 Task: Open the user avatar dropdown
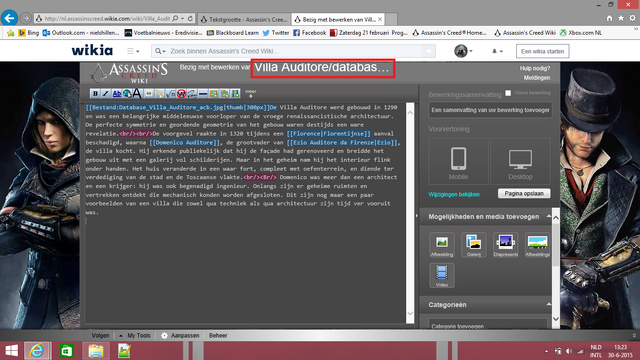(x=463, y=51)
